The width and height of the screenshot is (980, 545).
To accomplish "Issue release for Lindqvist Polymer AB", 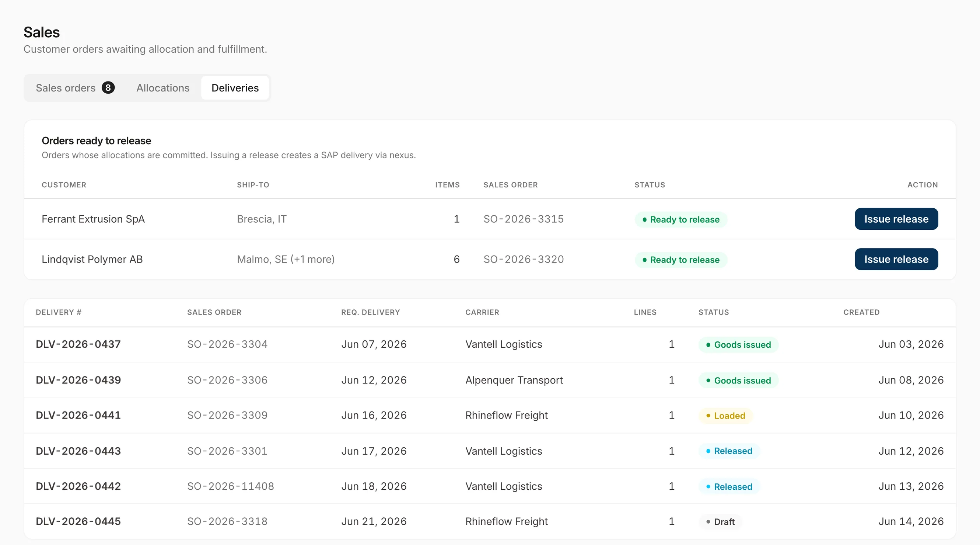I will pyautogui.click(x=896, y=259).
